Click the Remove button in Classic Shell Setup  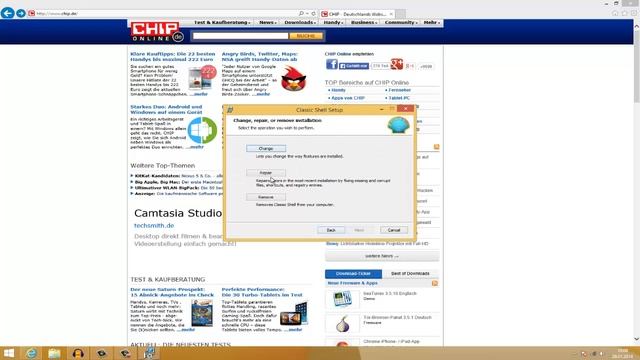266,197
